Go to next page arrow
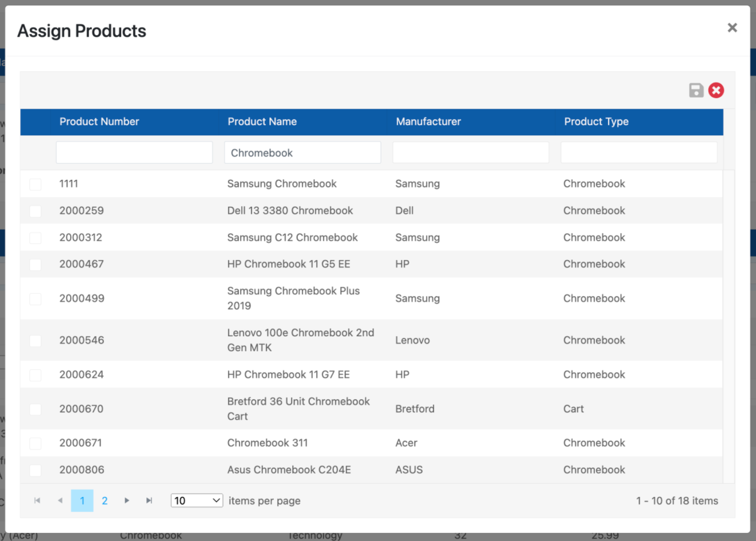Viewport: 756px width, 541px height. pyautogui.click(x=127, y=500)
